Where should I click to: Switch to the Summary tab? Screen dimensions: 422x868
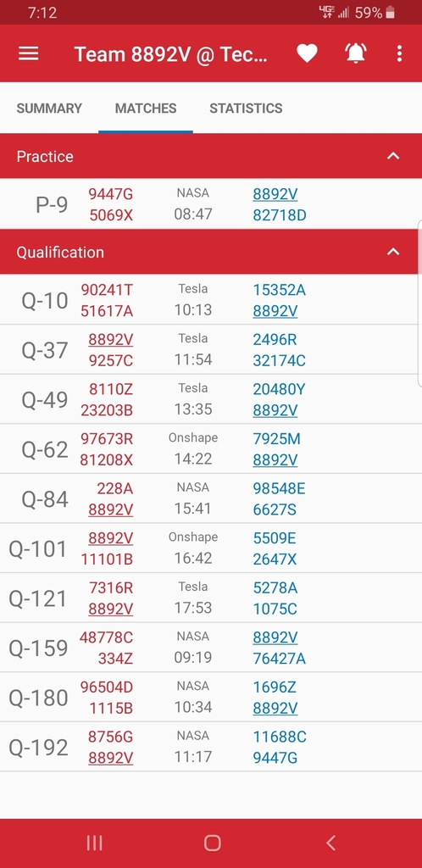tap(49, 108)
